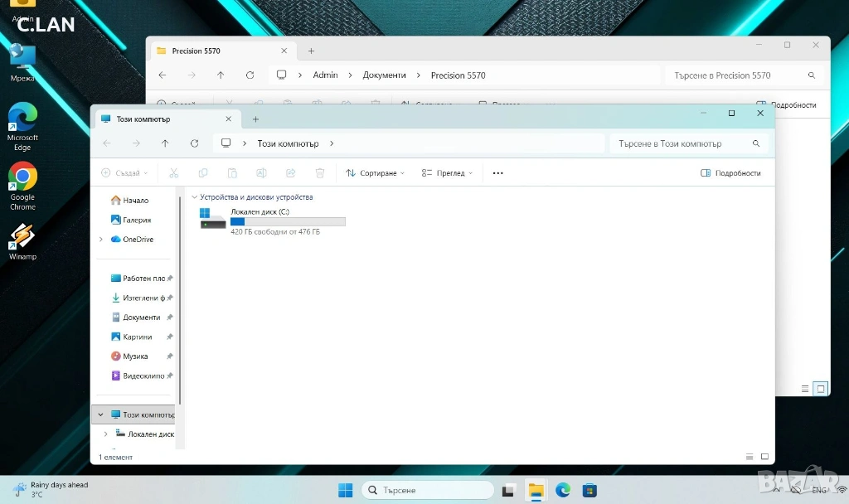Open the Сортиране sort dropdown
This screenshot has width=849, height=504.
point(376,173)
